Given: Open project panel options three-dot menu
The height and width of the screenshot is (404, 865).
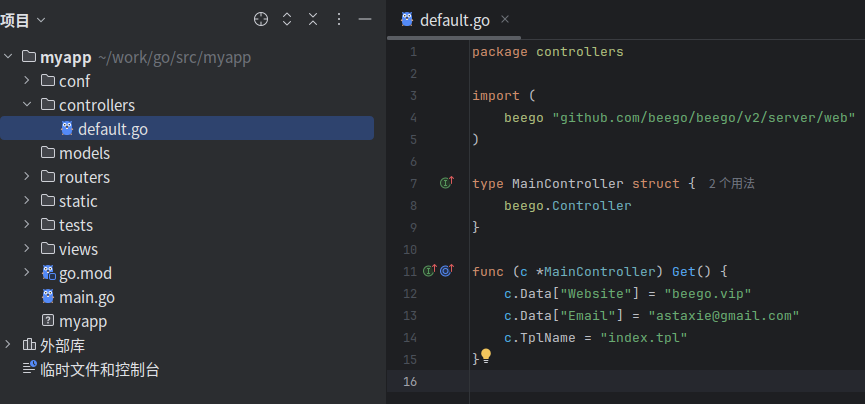Looking at the screenshot, I should [x=339, y=20].
